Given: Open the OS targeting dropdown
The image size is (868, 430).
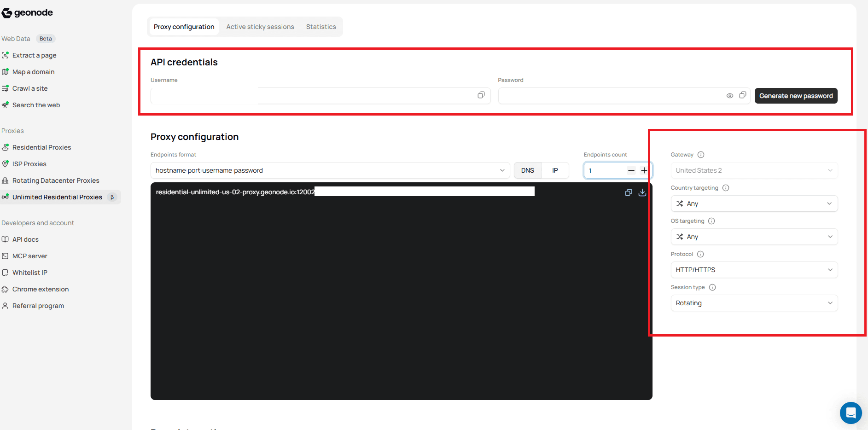Looking at the screenshot, I should (754, 237).
